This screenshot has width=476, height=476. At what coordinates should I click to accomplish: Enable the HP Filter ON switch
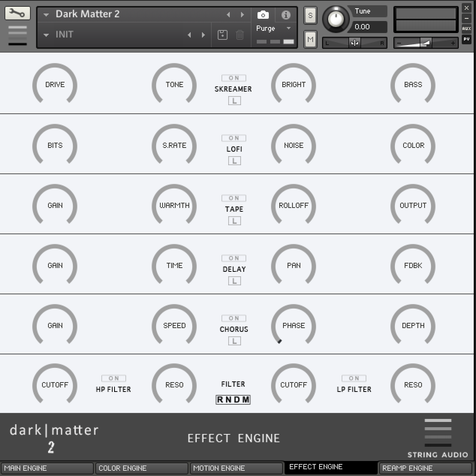point(113,378)
